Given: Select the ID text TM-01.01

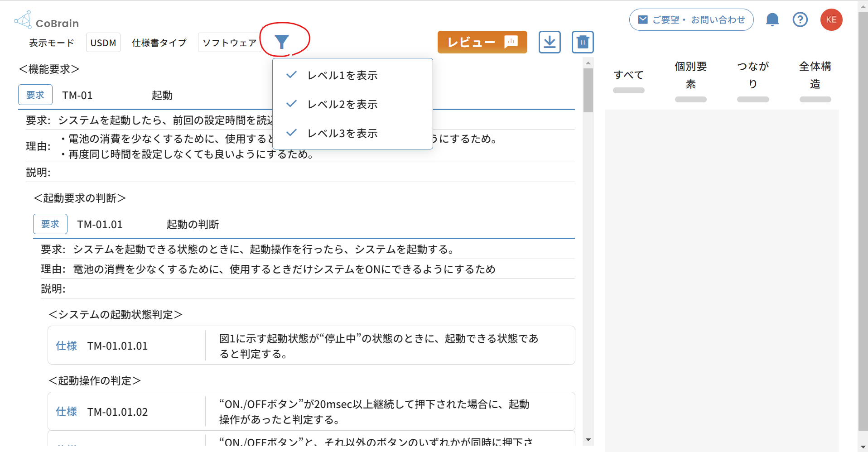Looking at the screenshot, I should point(100,225).
